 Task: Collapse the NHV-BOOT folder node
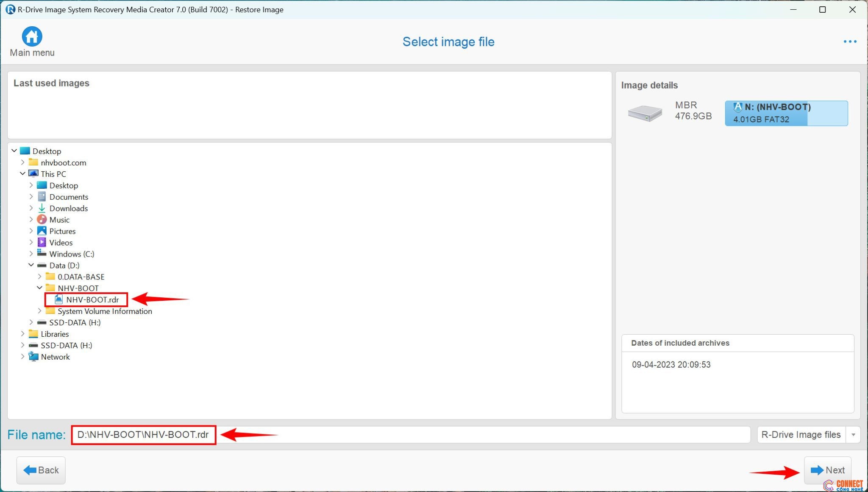tap(39, 288)
